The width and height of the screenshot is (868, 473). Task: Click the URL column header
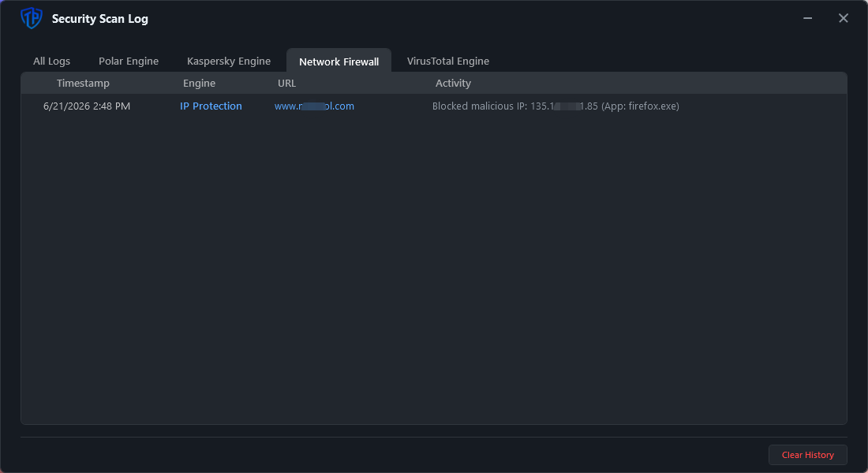tap(286, 83)
